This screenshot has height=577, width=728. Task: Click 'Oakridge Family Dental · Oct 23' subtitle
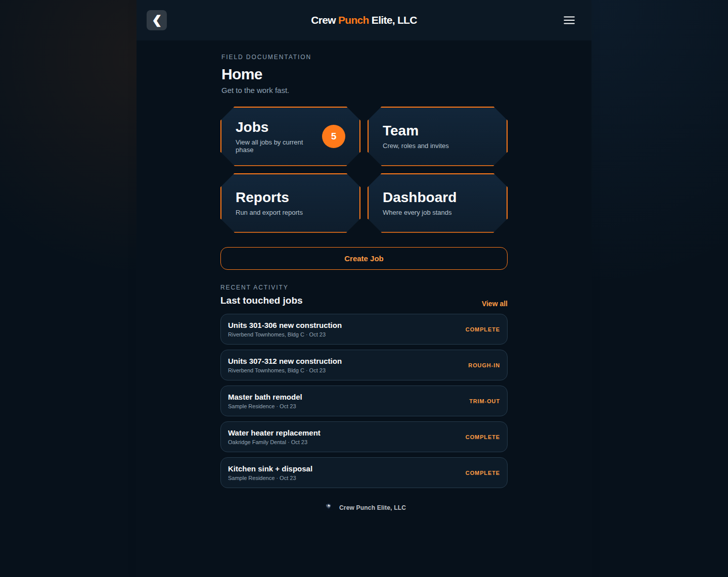click(267, 442)
